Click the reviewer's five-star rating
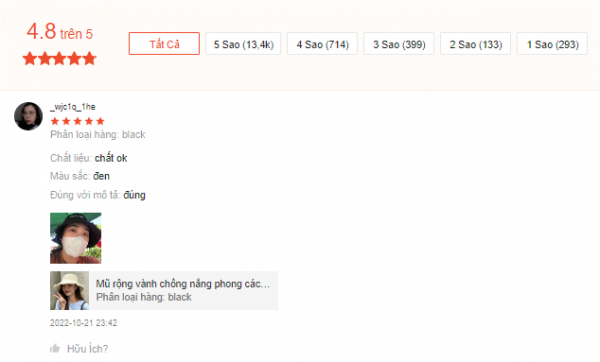This screenshot has height=362, width=600. click(77, 121)
